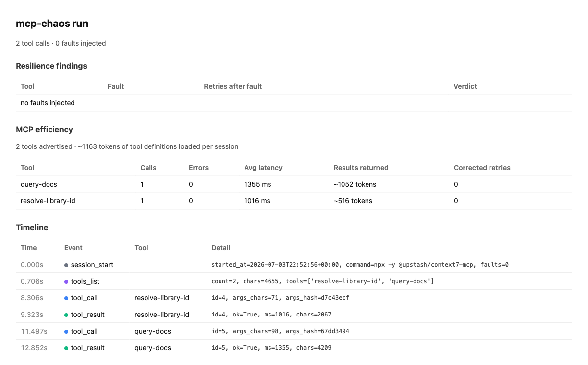Click the 'MCP efficiency' heading
Image resolution: width=588 pixels, height=365 pixels.
point(44,129)
